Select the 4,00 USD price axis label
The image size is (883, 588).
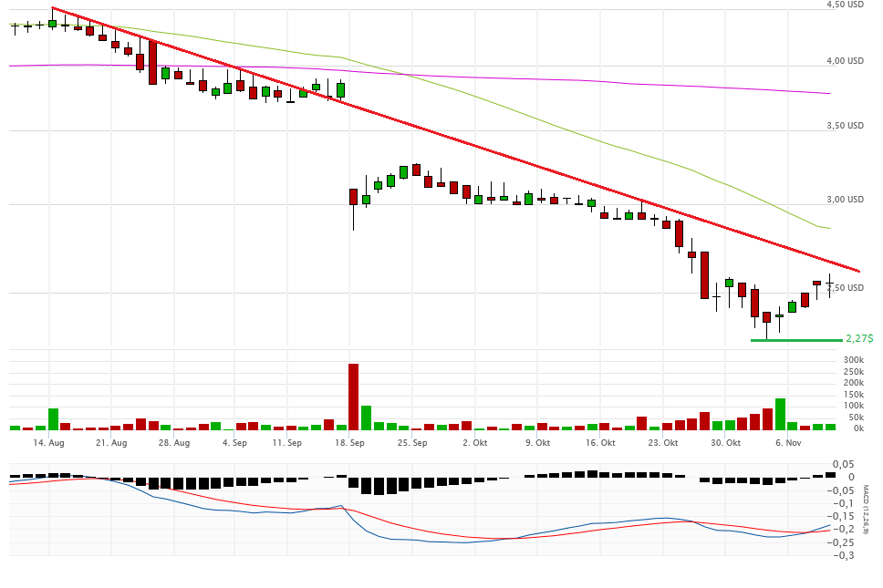845,61
